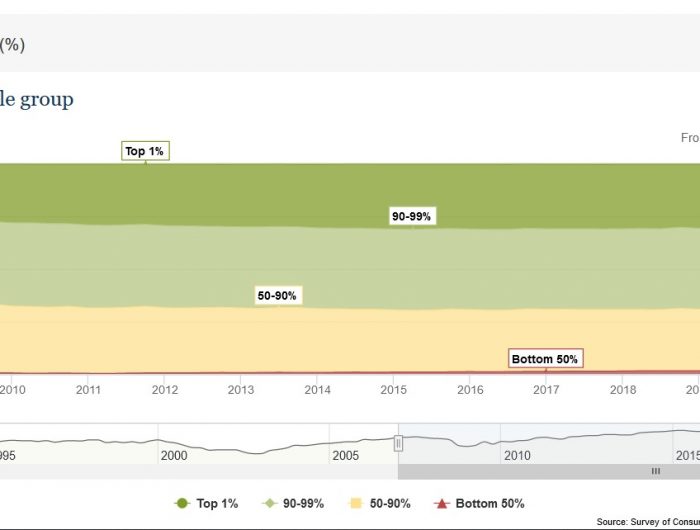Click the 50-90% data label on chart
The width and height of the screenshot is (700, 530).
coord(278,296)
